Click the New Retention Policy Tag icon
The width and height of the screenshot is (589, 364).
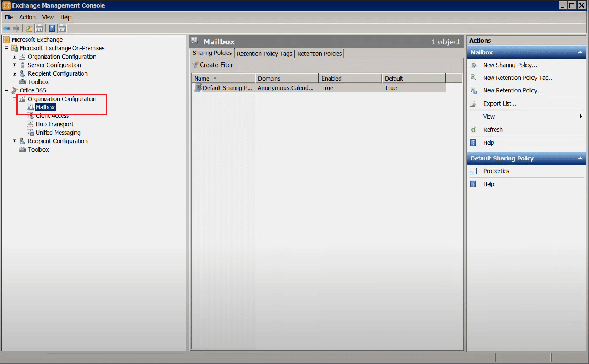pos(474,78)
